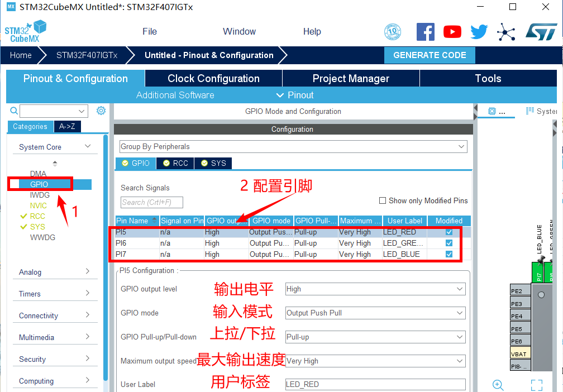Open the YouTube icon link
563x392 pixels.
[452, 32]
